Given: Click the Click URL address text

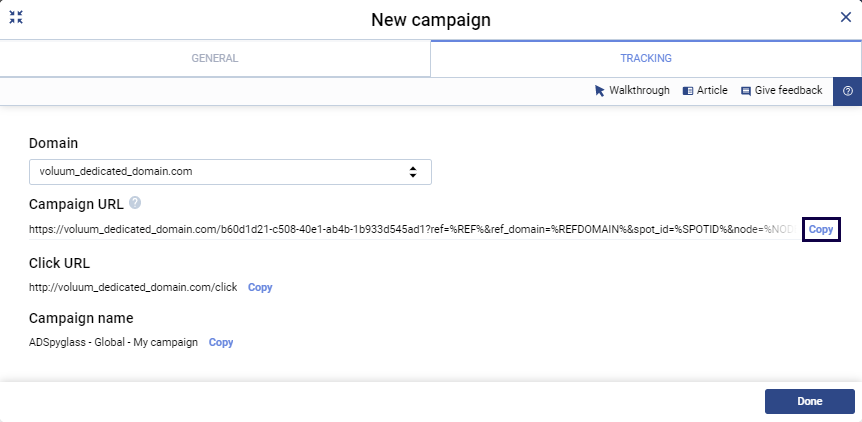Looking at the screenshot, I should 133,287.
